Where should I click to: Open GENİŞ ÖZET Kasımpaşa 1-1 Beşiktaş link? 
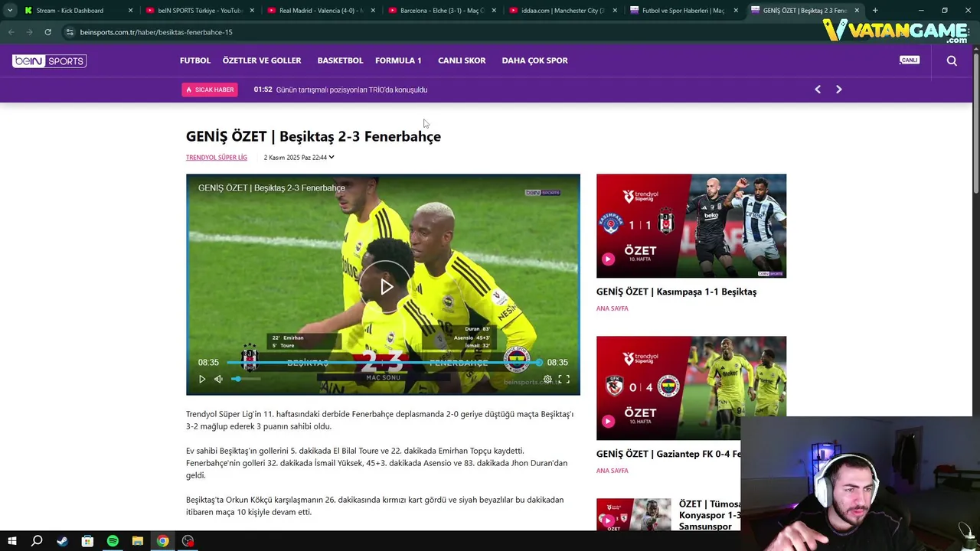(676, 292)
